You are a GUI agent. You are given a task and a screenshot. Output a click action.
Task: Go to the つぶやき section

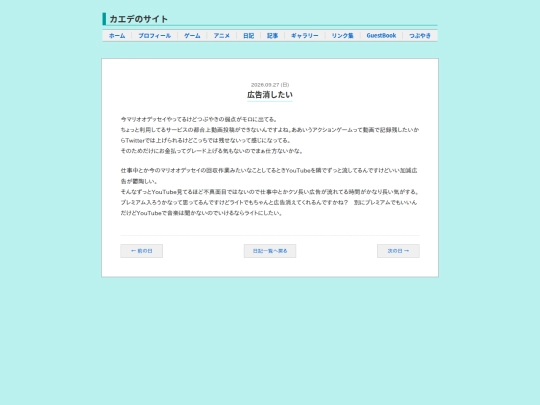[x=420, y=35]
